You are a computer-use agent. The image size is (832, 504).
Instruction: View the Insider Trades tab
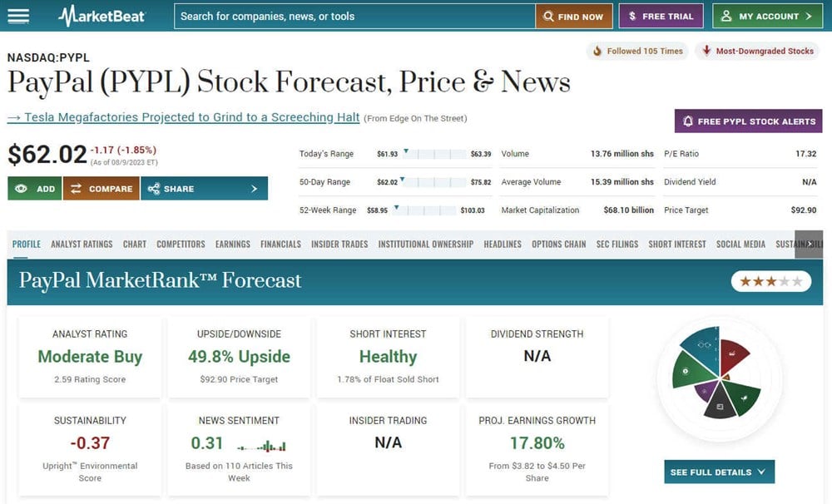339,244
